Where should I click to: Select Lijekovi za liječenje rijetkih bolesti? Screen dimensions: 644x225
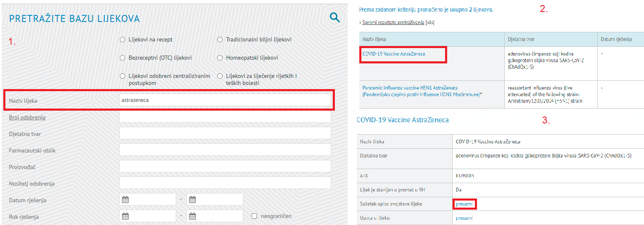(220, 76)
